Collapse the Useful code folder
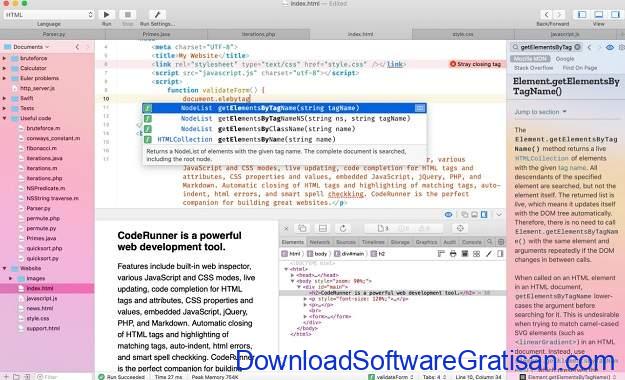This screenshot has width=625, height=380. tap(5, 118)
